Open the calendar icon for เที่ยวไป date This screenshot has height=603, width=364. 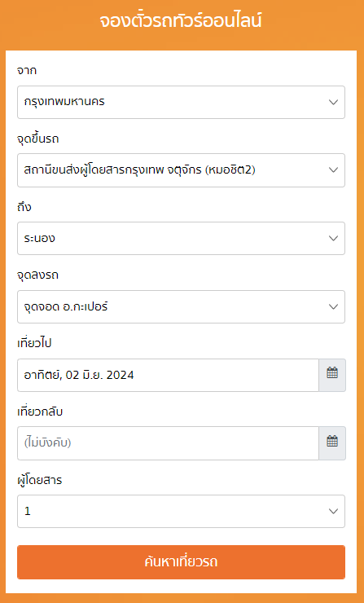pos(332,375)
